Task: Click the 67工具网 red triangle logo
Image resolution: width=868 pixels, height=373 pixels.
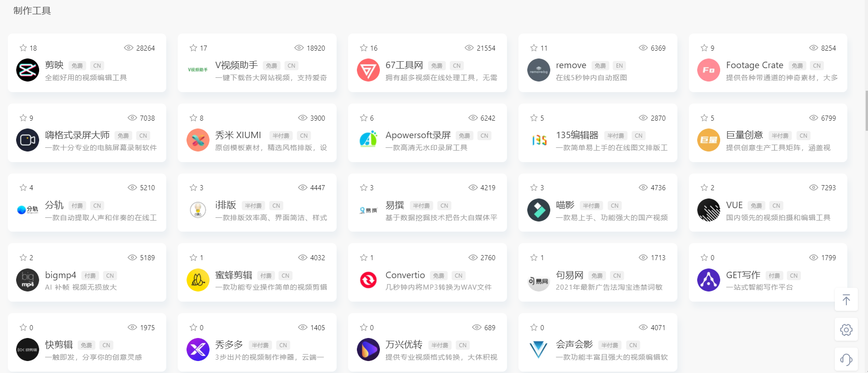Action: click(x=368, y=70)
